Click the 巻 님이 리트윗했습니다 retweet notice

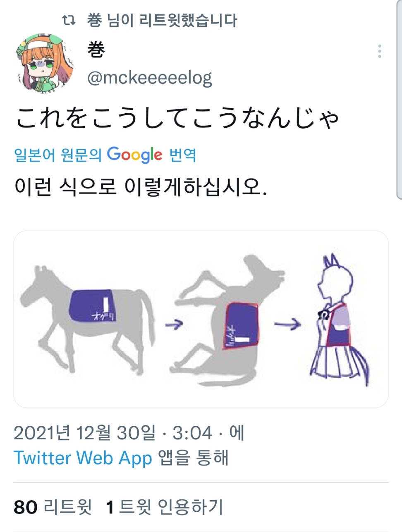tap(162, 20)
